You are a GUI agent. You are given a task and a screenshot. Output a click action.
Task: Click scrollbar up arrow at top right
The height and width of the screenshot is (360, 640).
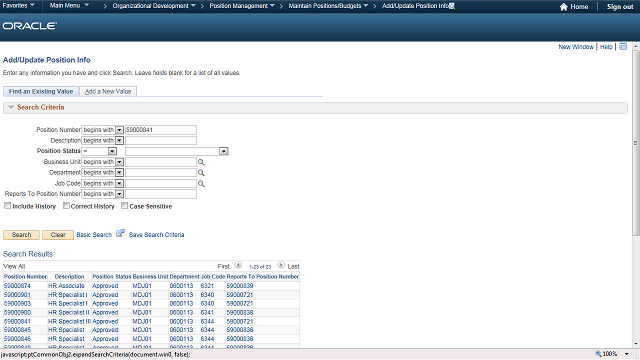[x=636, y=47]
